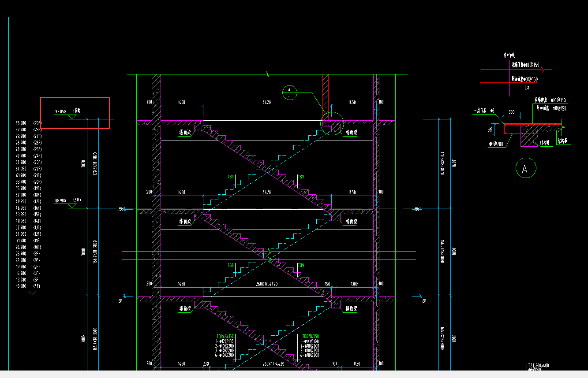Click the section marker A circle on stair
This screenshot has height=378, width=588.
[x=290, y=93]
